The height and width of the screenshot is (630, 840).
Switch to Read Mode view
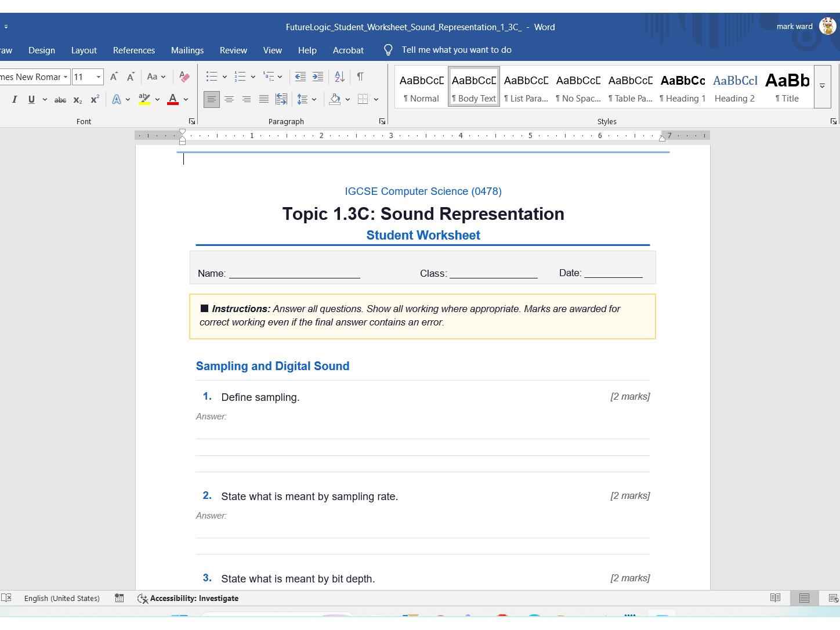tap(775, 598)
